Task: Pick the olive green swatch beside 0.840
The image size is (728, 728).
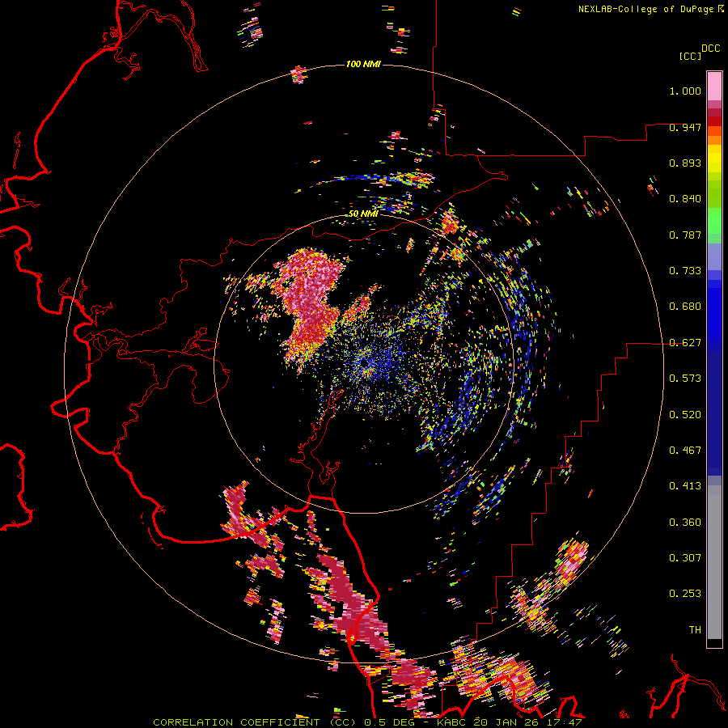Action: (x=714, y=193)
